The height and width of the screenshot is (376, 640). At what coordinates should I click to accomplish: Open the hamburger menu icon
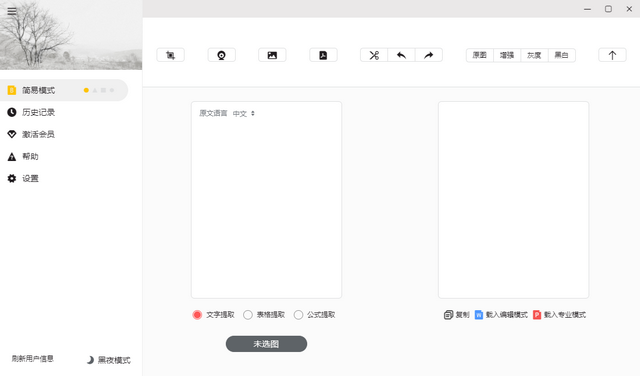tap(12, 11)
